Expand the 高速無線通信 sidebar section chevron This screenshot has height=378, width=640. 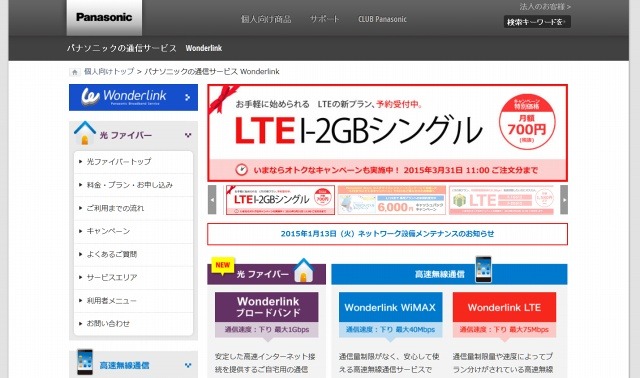(188, 365)
